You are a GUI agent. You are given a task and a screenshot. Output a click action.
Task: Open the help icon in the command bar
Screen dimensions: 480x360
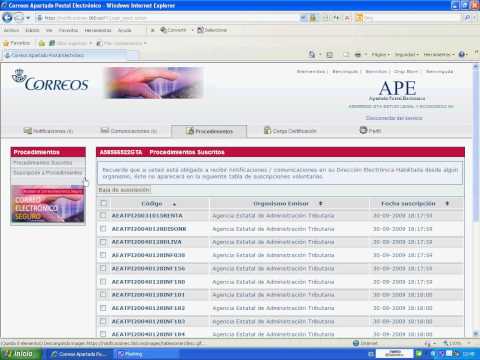click(x=462, y=54)
